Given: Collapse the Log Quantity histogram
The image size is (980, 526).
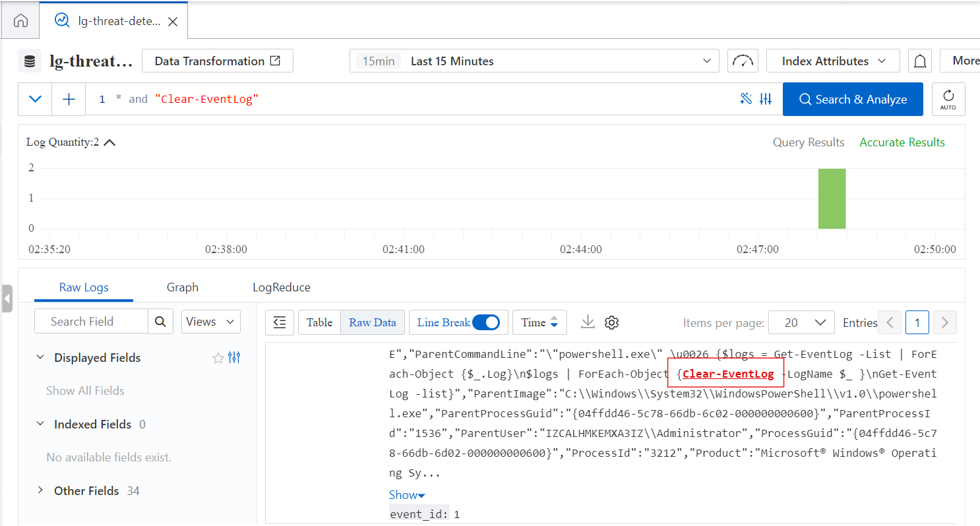Looking at the screenshot, I should pos(109,142).
